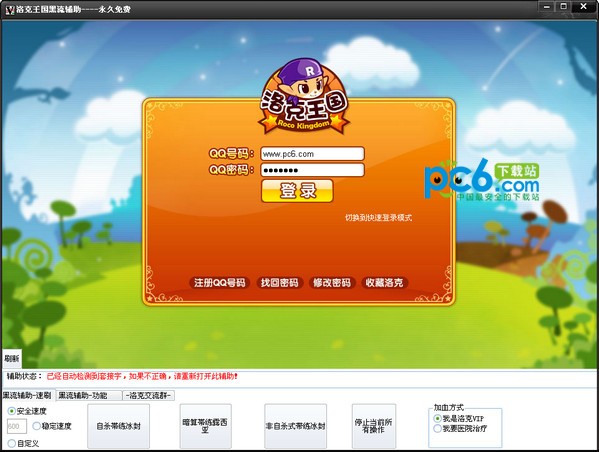Select the 安全速度 radio button

(27, 411)
